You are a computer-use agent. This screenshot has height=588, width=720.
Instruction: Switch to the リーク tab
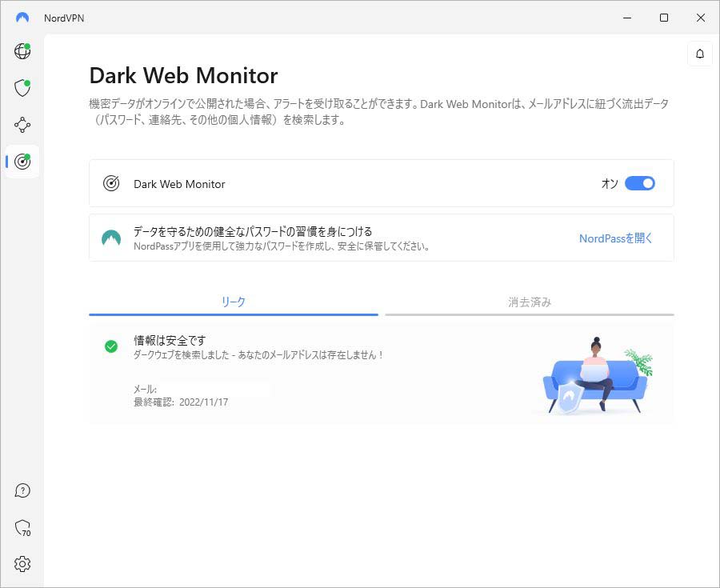tap(234, 302)
